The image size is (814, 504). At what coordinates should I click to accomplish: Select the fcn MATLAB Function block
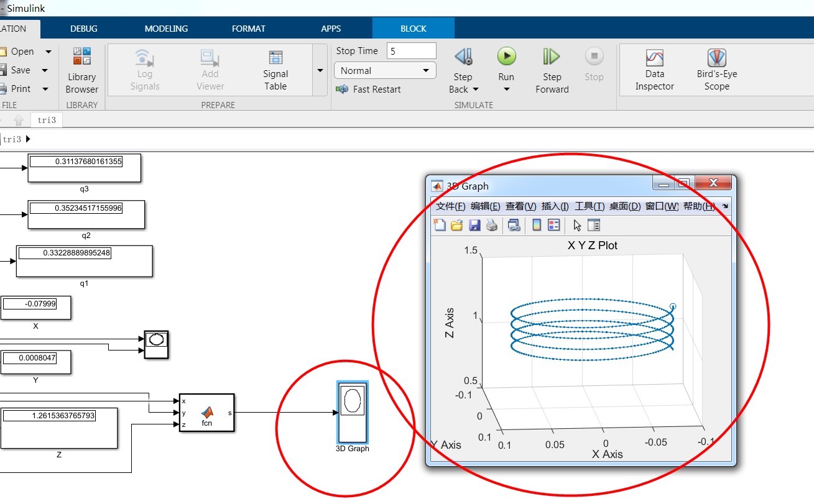click(206, 413)
